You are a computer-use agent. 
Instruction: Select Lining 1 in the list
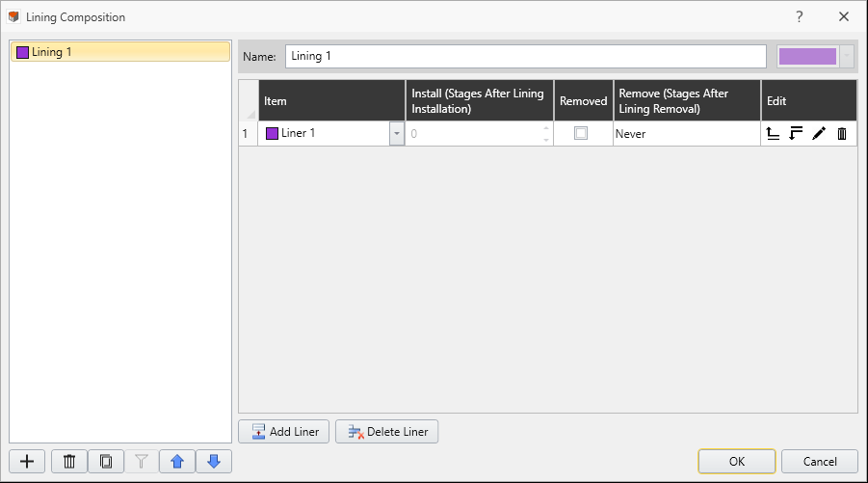120,51
